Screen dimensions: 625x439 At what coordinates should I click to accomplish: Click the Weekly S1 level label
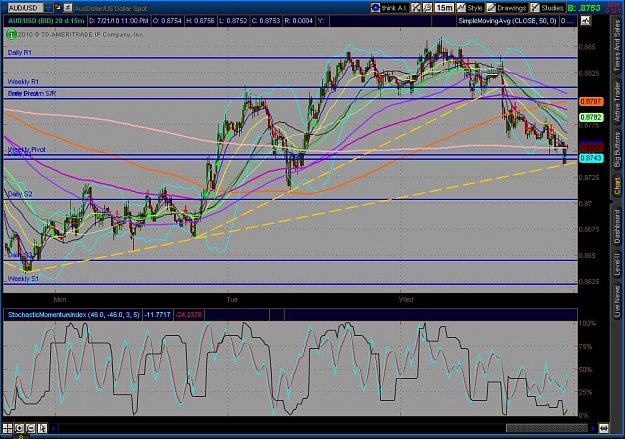[x=23, y=279]
